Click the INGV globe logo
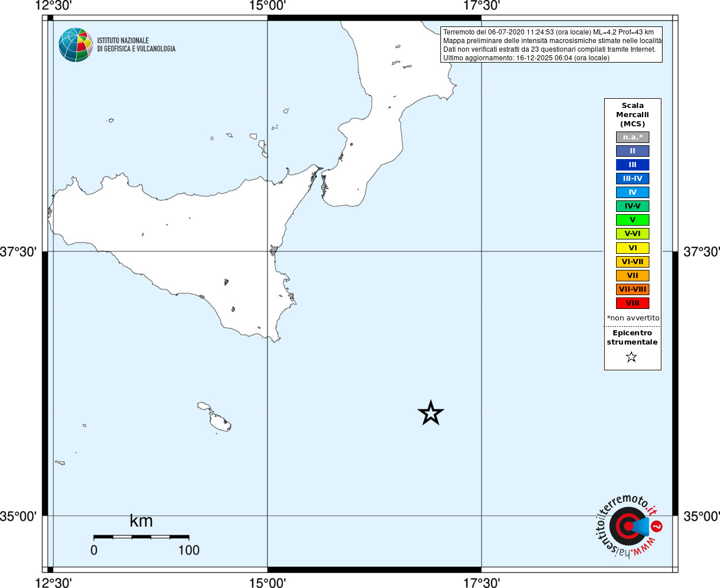The width and height of the screenshot is (720, 588). coord(76,45)
